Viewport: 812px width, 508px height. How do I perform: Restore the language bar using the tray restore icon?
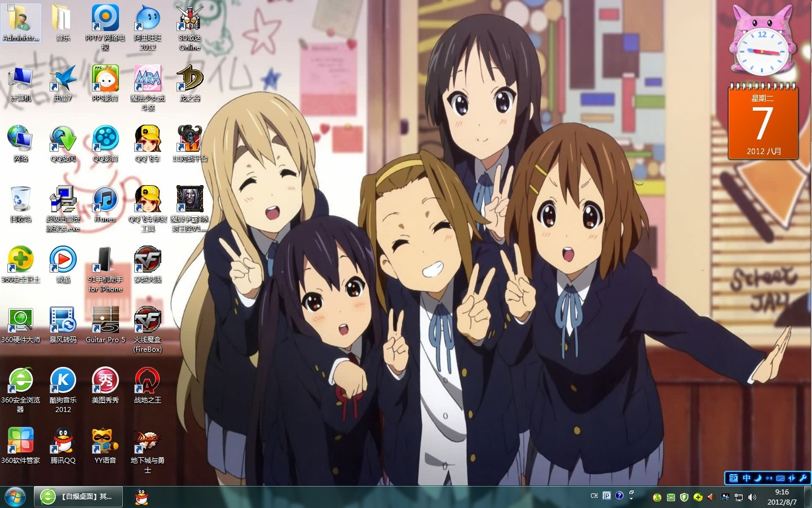pyautogui.click(x=632, y=493)
